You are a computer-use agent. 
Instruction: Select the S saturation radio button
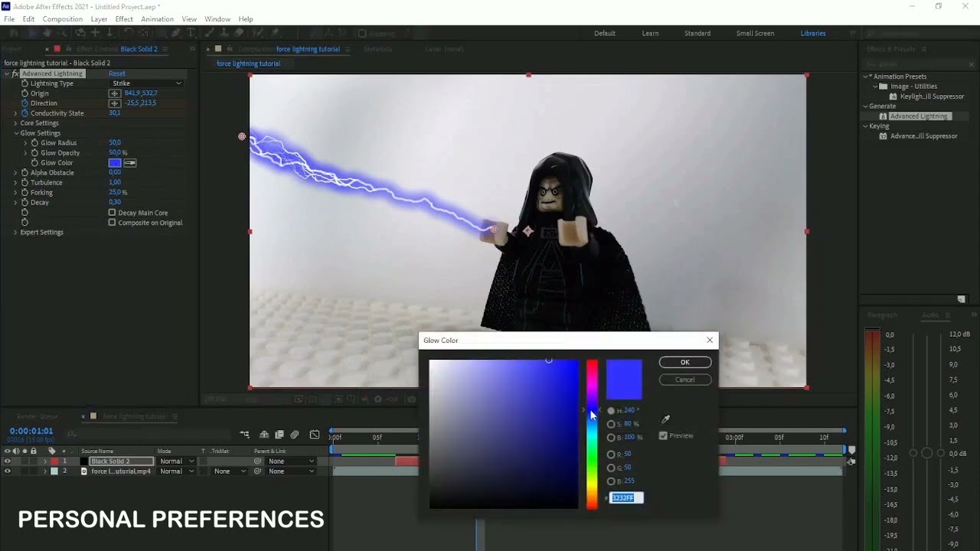point(611,424)
